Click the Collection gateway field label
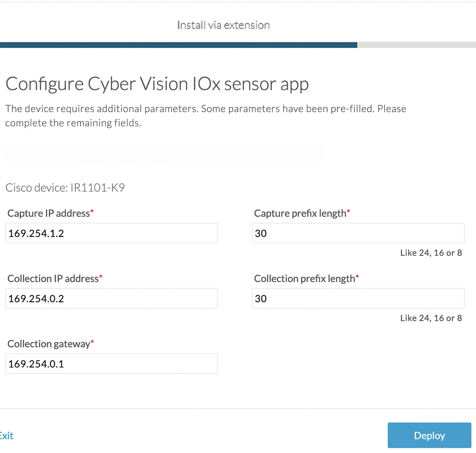This screenshot has width=476, height=453. coord(49,344)
